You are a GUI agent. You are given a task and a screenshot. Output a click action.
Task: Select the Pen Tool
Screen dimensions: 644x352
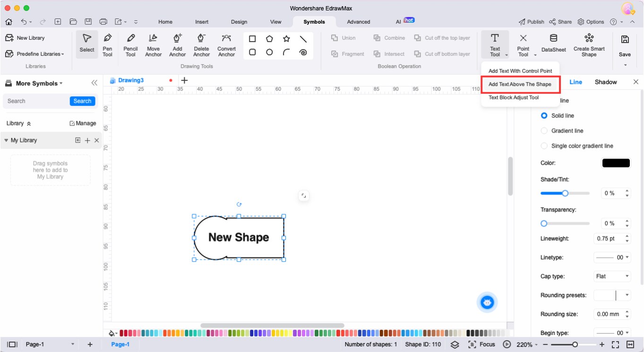pyautogui.click(x=108, y=44)
